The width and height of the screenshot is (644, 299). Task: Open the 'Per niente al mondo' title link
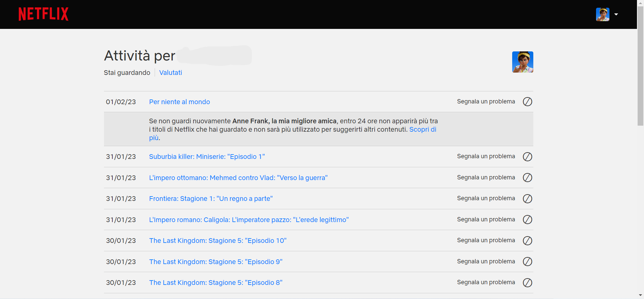pyautogui.click(x=179, y=102)
